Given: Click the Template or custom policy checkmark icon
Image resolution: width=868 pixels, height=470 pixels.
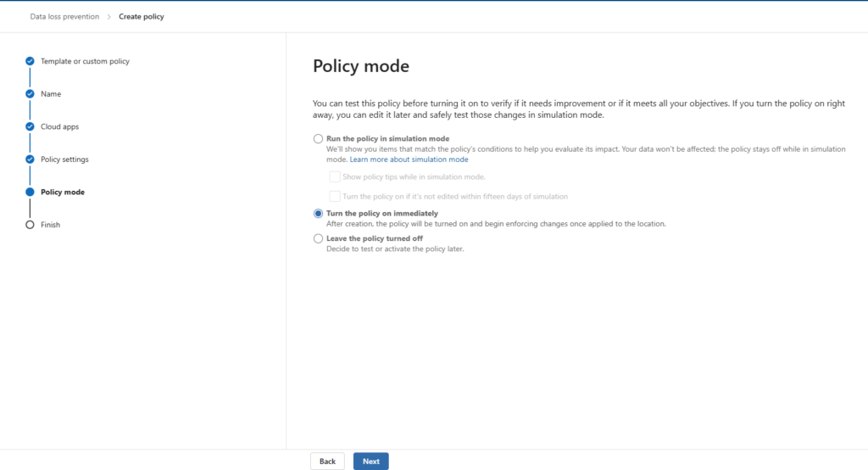Looking at the screenshot, I should (30, 61).
